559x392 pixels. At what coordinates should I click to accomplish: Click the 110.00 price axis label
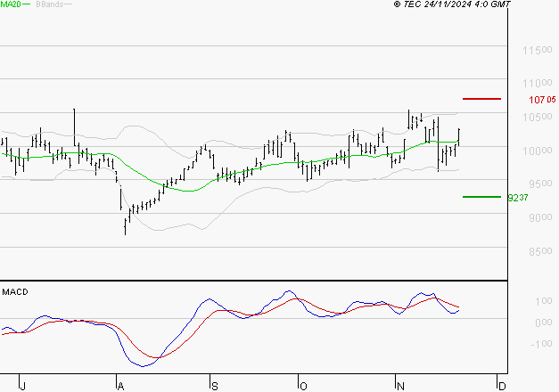tap(538, 84)
